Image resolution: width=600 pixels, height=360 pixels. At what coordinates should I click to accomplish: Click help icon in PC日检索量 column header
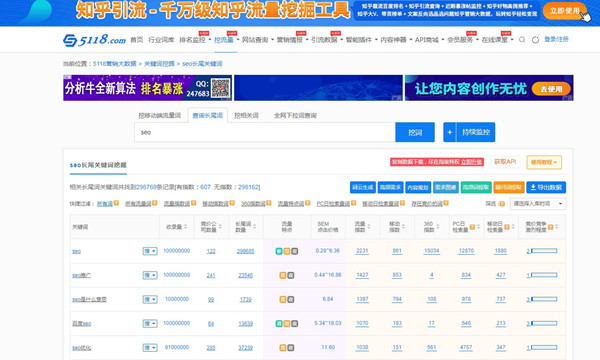[x=472, y=227]
